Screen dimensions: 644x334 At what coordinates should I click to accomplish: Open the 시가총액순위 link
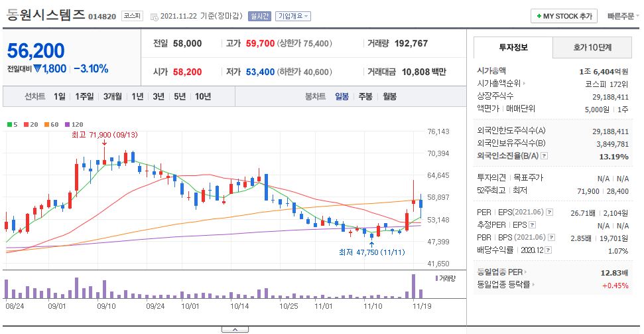coord(499,84)
